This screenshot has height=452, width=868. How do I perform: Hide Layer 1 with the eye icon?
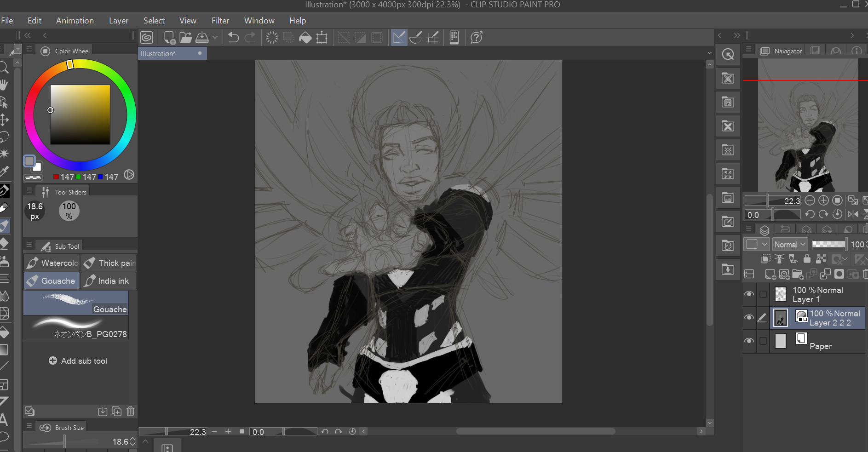click(x=749, y=294)
